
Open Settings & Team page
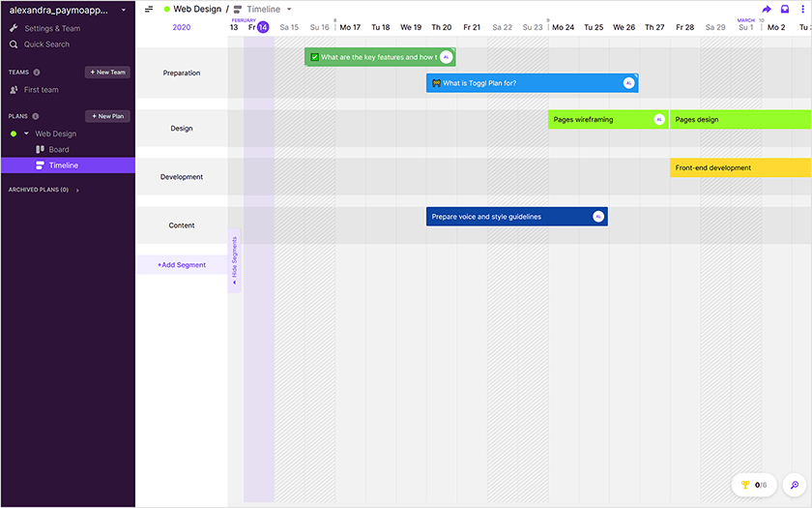tap(52, 28)
